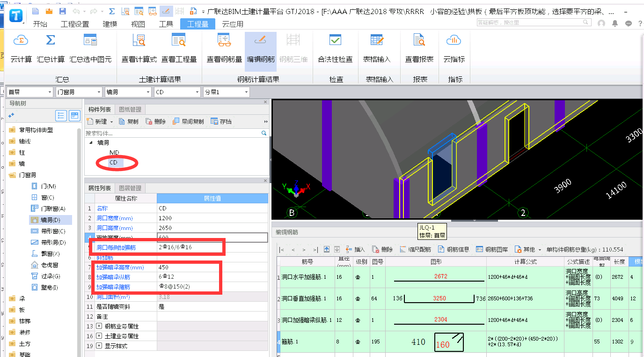Go to last rebar record
Image resolution: width=644 pixels, height=357 pixels.
tap(315, 249)
